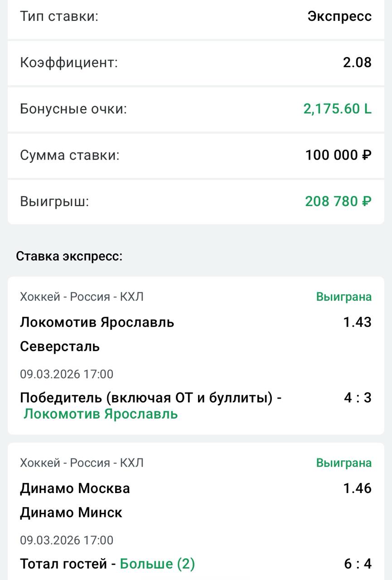The image size is (392, 580).
Task: Click the Ставка экспресс section header
Action: pos(69,256)
